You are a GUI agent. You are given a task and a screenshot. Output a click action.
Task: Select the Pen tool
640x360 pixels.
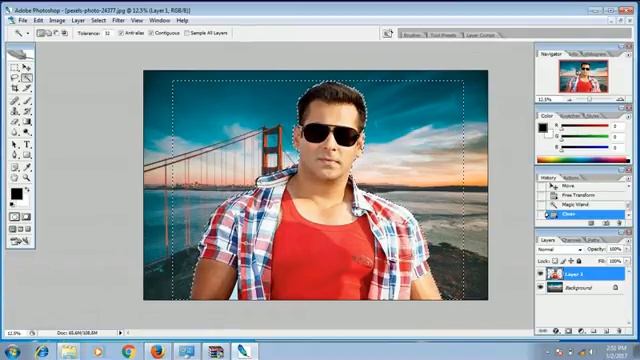[x=15, y=155]
